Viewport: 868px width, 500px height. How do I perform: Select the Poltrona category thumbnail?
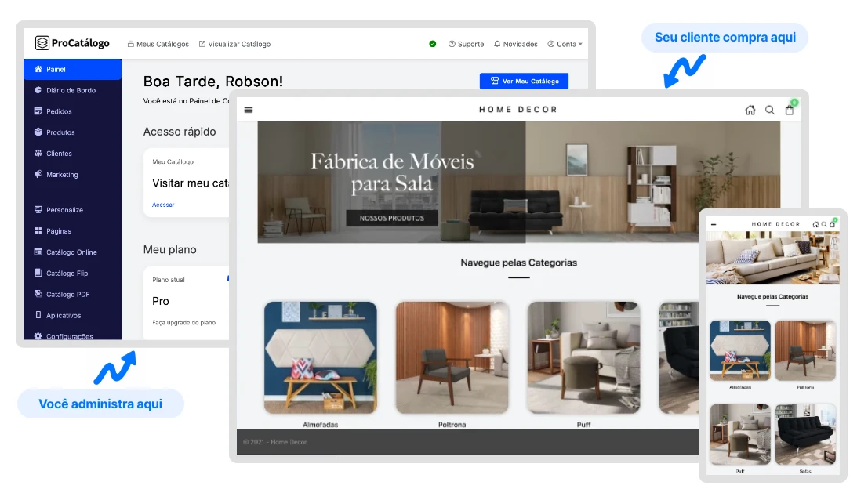click(x=452, y=357)
